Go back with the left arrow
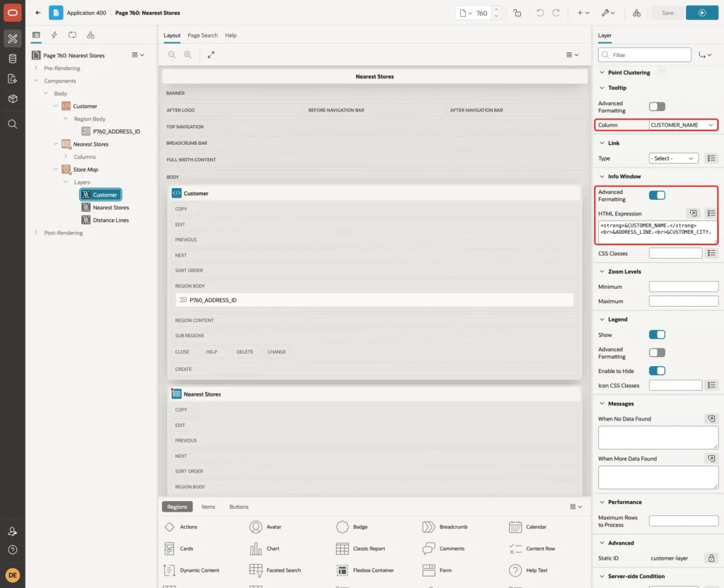The height and width of the screenshot is (588, 724). point(38,13)
